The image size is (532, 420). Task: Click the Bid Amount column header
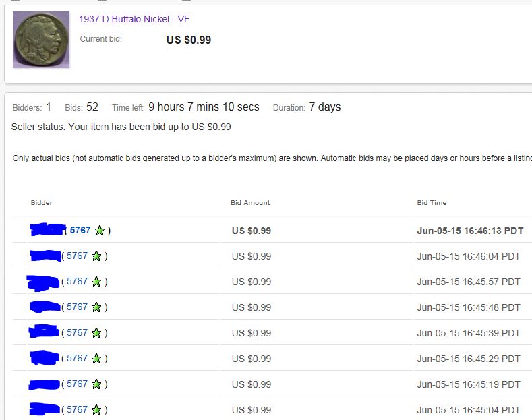pyautogui.click(x=250, y=202)
